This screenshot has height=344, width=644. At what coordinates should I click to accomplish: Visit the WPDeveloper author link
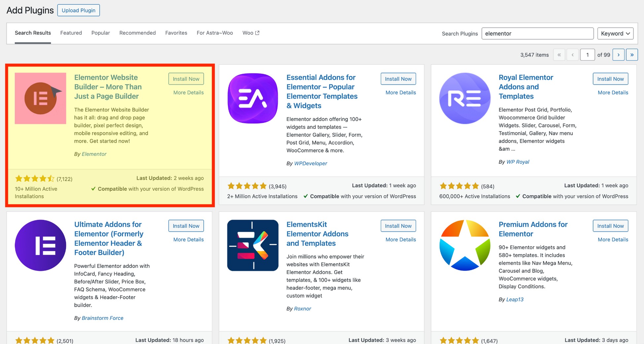click(310, 163)
